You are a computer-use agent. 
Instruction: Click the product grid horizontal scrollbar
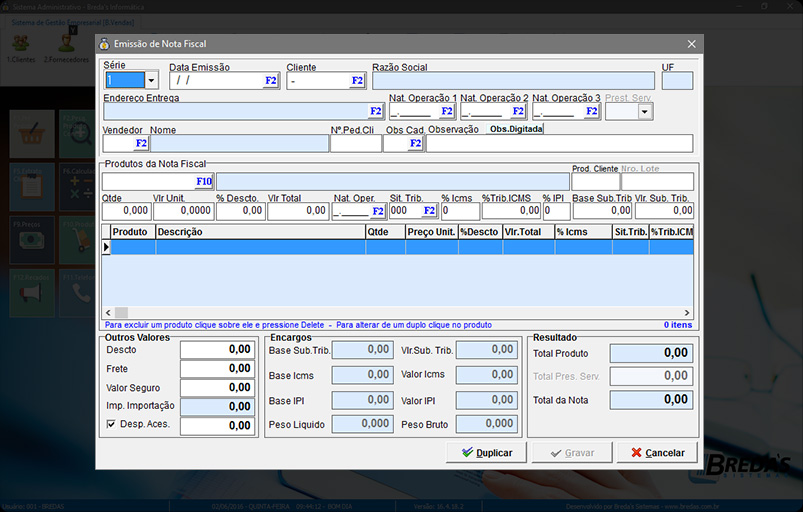point(400,313)
